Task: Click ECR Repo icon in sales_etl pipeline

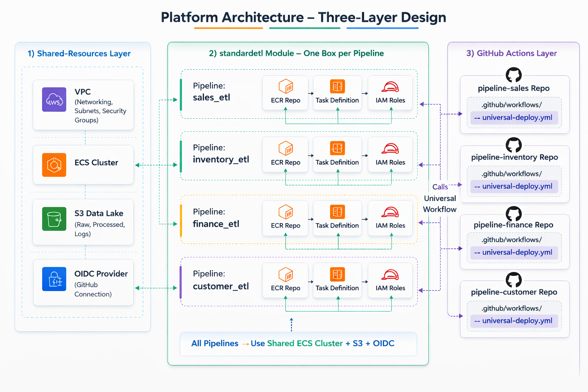Action: (x=286, y=87)
